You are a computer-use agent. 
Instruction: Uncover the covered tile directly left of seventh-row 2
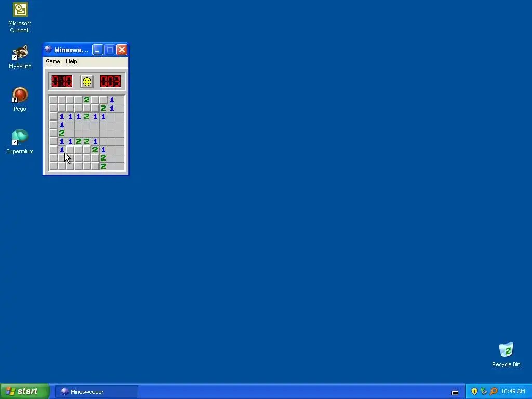coord(87,150)
